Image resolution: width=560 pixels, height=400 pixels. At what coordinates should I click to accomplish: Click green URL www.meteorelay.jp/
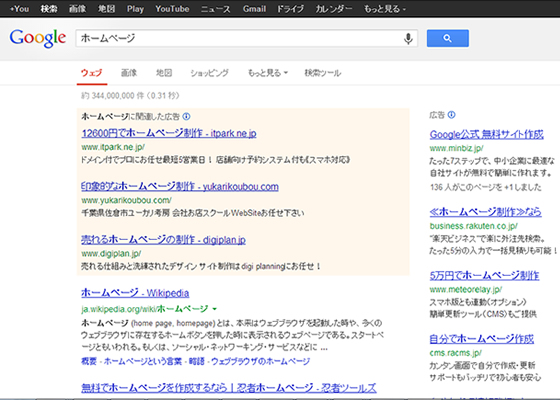[466, 289]
